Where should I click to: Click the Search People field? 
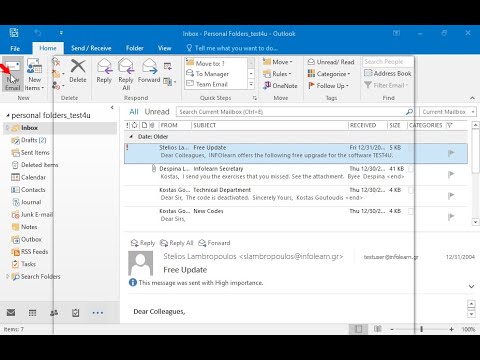(x=387, y=62)
